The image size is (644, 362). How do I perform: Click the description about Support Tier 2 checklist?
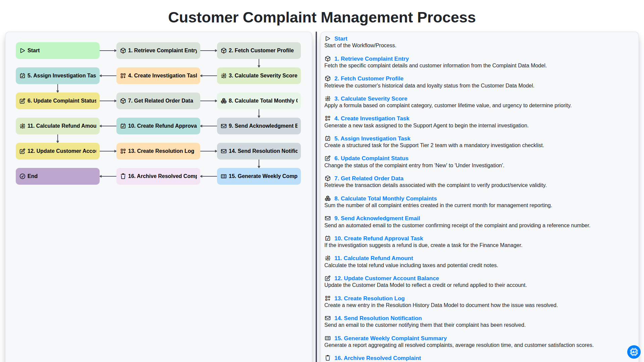(x=434, y=145)
